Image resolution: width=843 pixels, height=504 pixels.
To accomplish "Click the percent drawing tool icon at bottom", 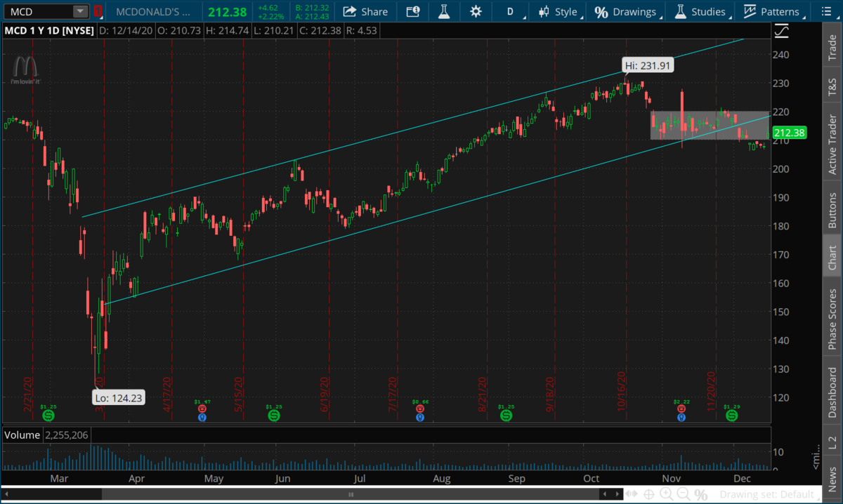I will pos(700,495).
